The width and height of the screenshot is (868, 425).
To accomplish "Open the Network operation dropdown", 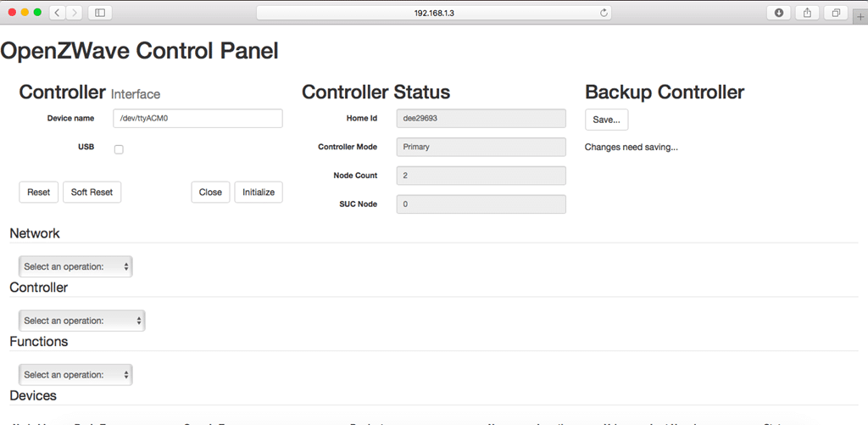I will click(x=75, y=266).
